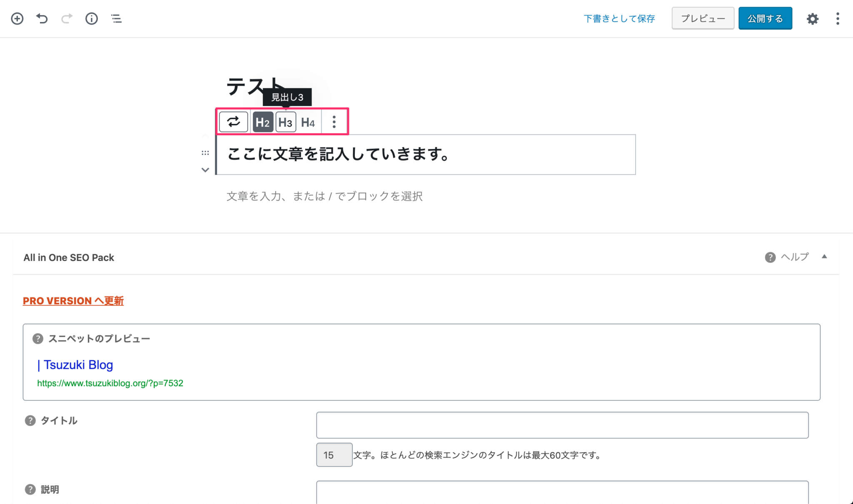Switch heading to H3 level
The width and height of the screenshot is (853, 504).
tap(286, 122)
